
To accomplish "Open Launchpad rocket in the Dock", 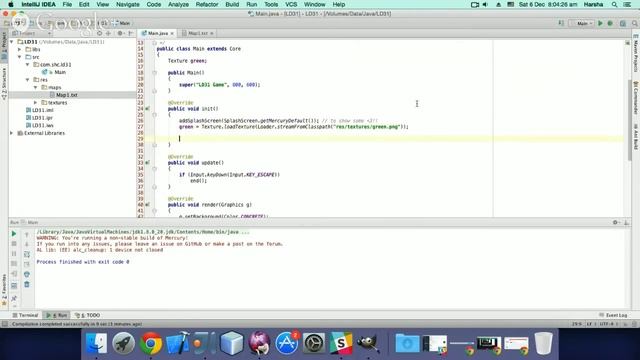I will pos(123,343).
